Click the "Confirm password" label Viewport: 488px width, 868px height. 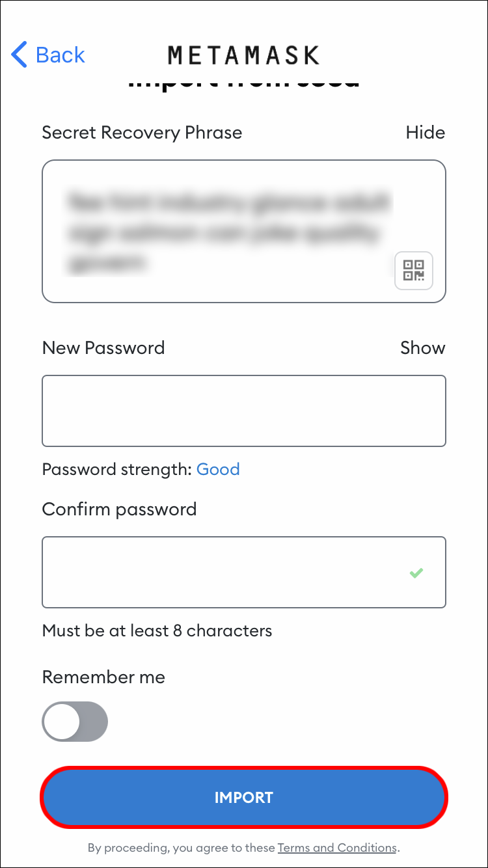[119, 509]
